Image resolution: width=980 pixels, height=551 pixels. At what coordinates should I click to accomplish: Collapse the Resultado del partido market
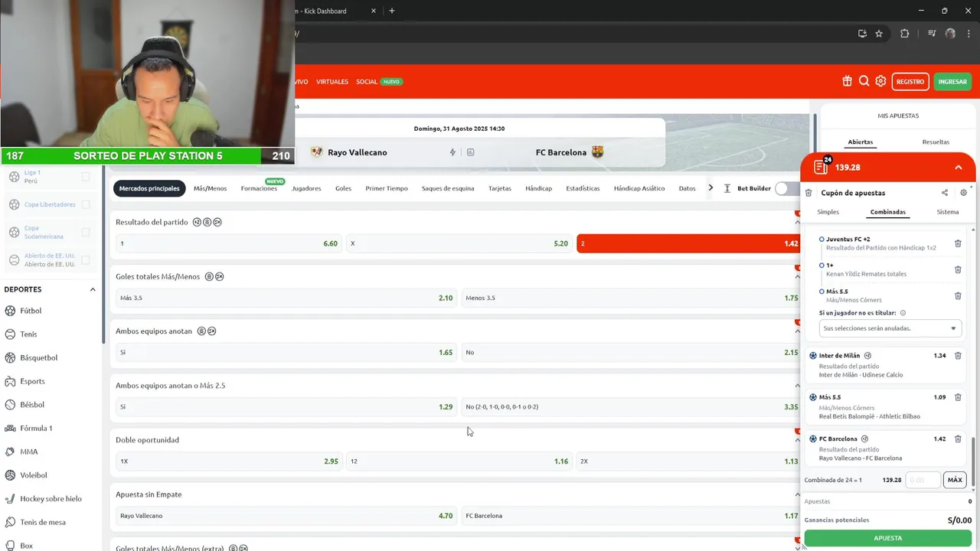coord(797,222)
